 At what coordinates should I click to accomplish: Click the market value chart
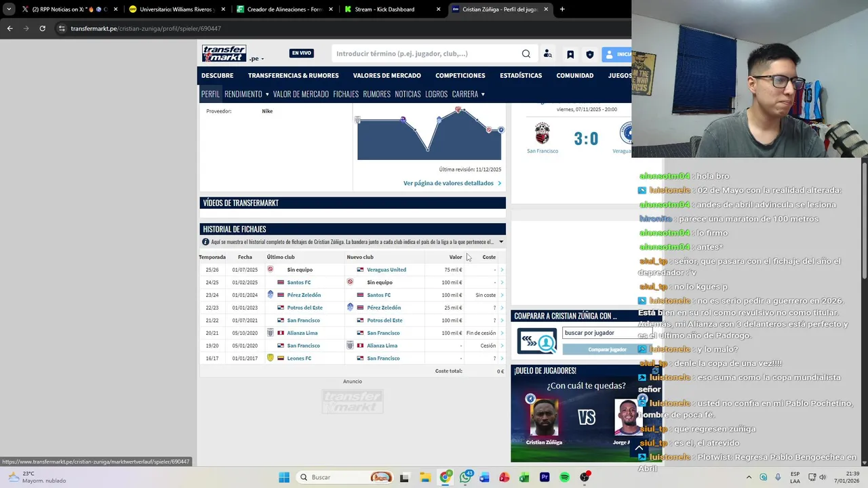point(429,133)
